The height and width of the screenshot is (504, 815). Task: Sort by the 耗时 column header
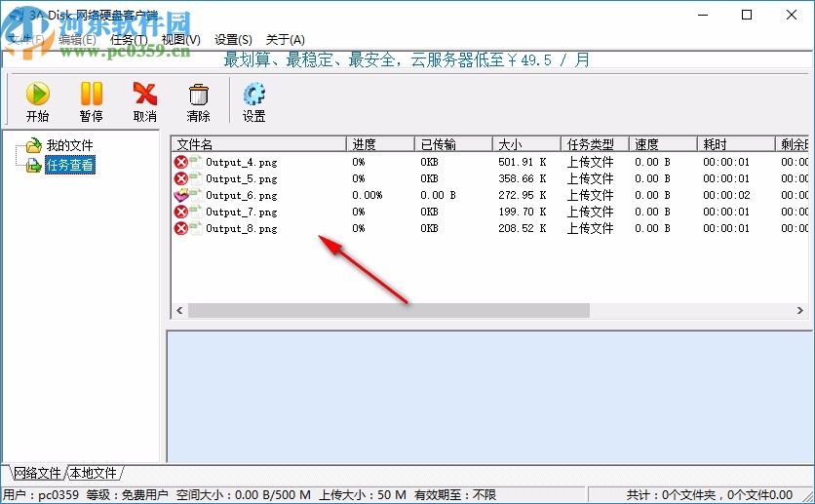click(x=736, y=144)
